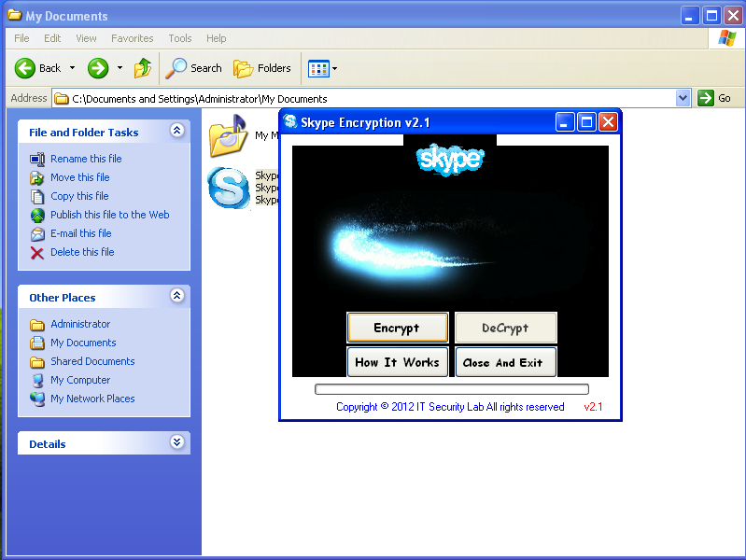Click the Administrator folder icon
The height and width of the screenshot is (560, 746).
coord(37,325)
